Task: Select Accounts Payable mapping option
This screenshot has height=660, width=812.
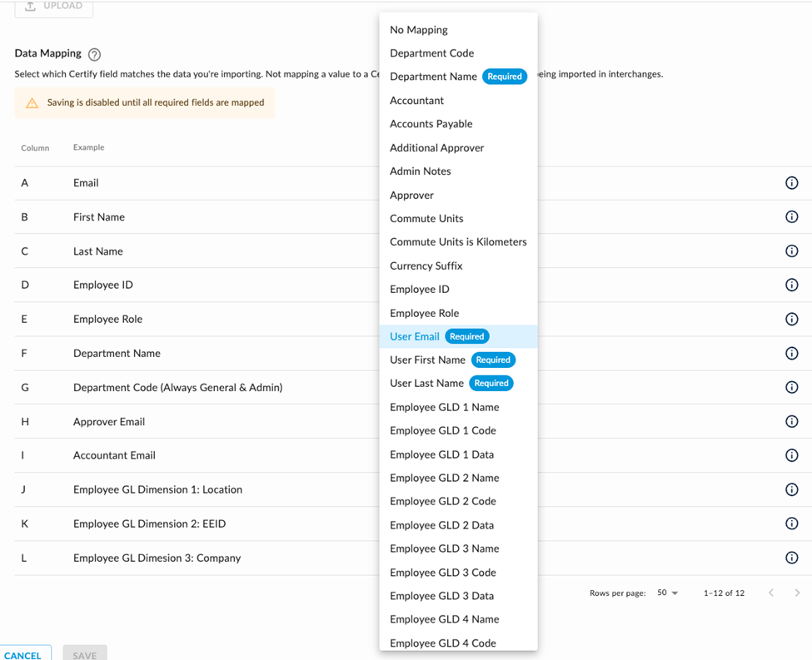Action: [431, 124]
